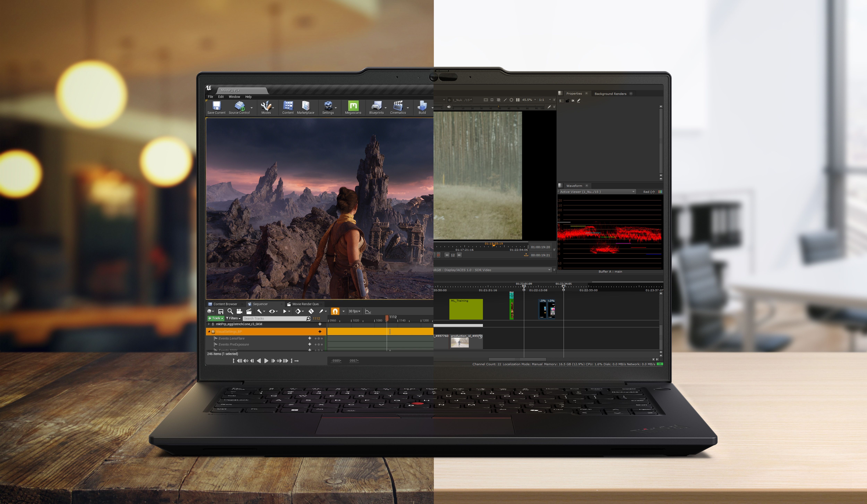Toggle the orange magnet snapping button

[x=335, y=311]
